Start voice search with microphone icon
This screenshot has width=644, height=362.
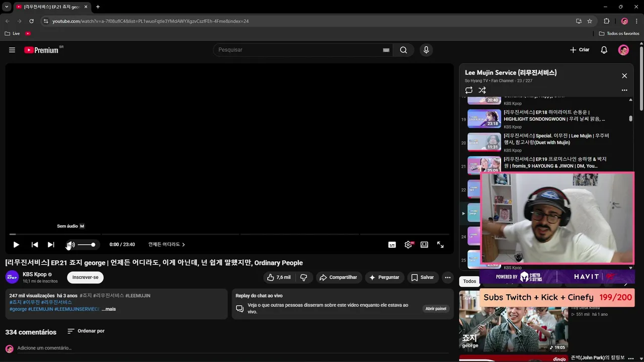click(x=426, y=50)
